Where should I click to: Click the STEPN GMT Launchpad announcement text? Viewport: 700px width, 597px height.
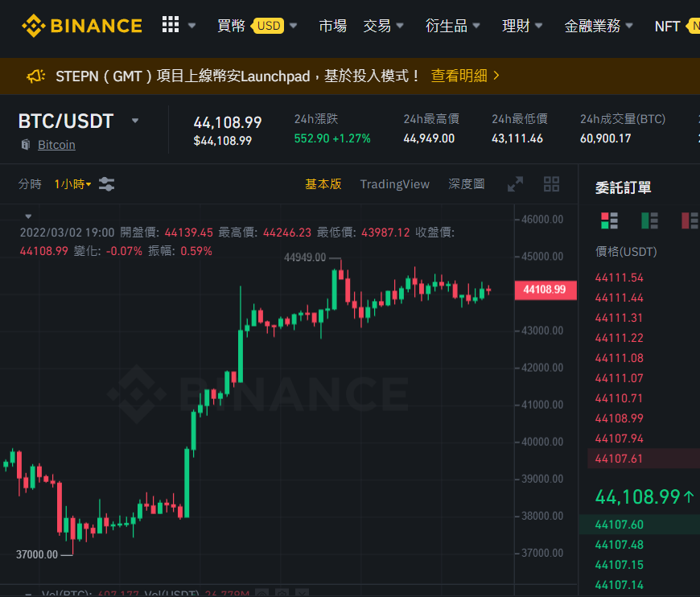click(x=237, y=76)
